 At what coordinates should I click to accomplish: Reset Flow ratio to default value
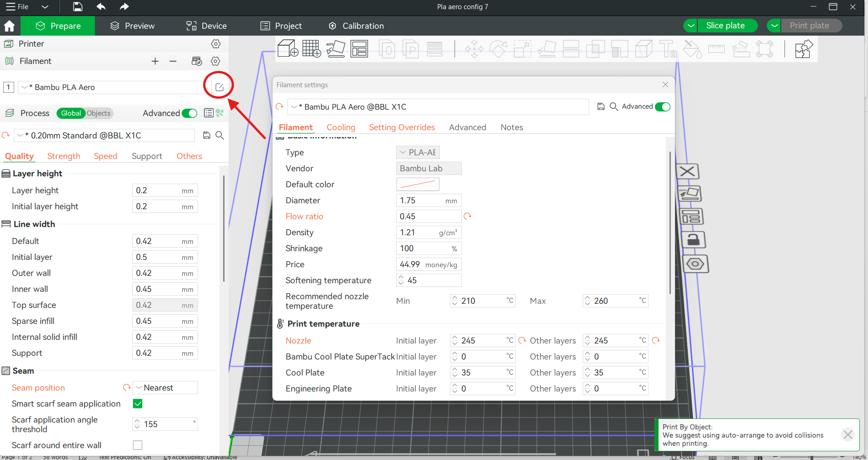467,216
